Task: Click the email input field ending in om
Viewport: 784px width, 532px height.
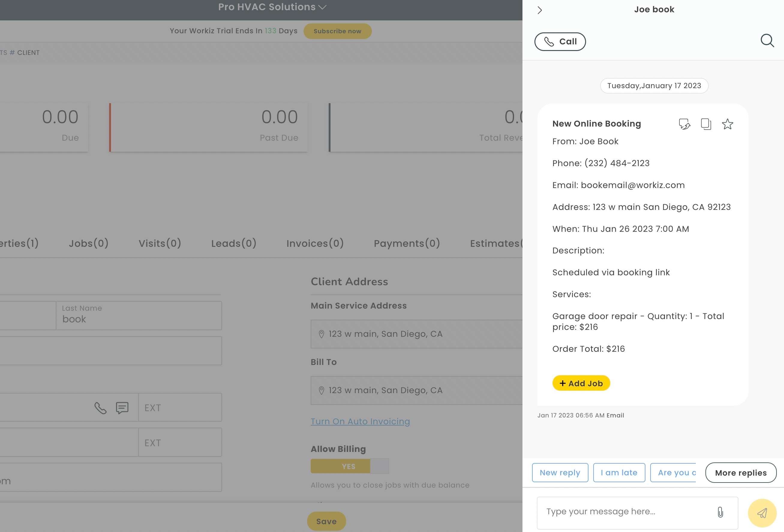Action: click(111, 477)
